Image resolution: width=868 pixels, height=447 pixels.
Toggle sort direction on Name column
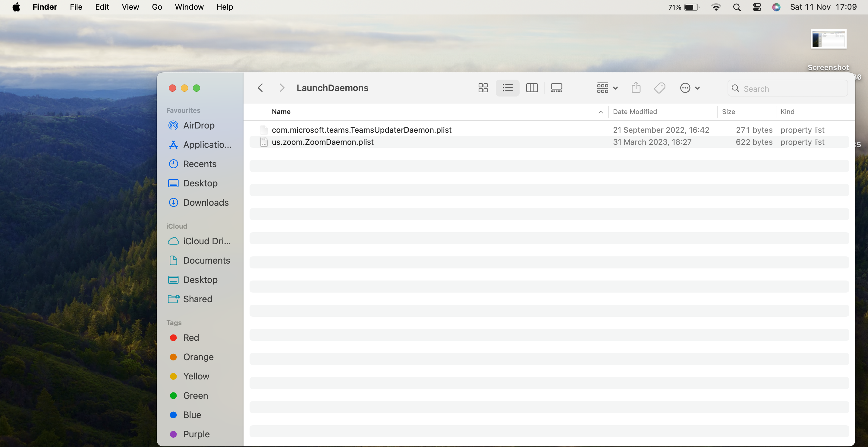pyautogui.click(x=600, y=112)
